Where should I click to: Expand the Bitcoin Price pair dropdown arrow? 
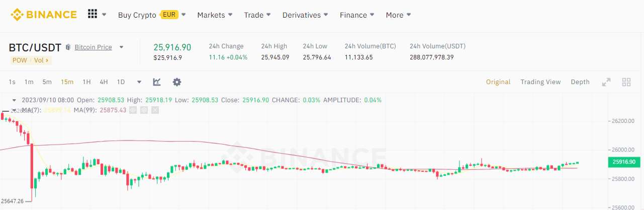[121, 47]
